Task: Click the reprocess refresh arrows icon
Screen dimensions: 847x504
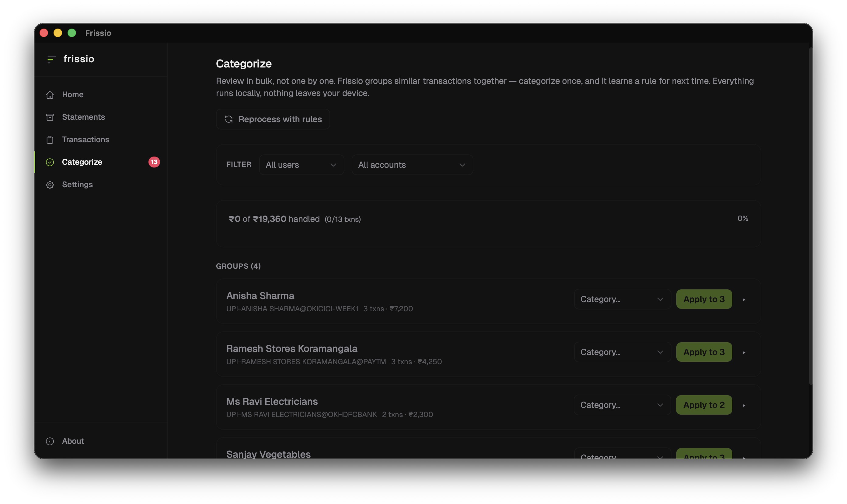Action: [229, 119]
